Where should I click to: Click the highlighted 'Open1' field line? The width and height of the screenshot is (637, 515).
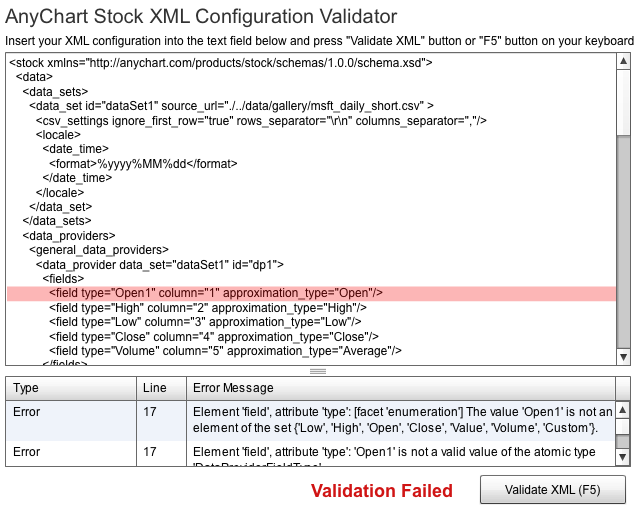pos(216,293)
